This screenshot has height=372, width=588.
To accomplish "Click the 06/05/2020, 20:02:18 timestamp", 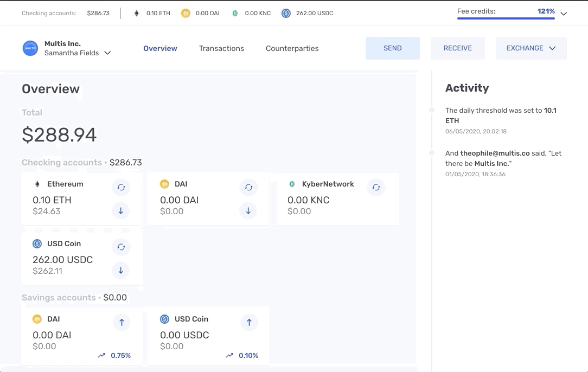I will coord(476,131).
